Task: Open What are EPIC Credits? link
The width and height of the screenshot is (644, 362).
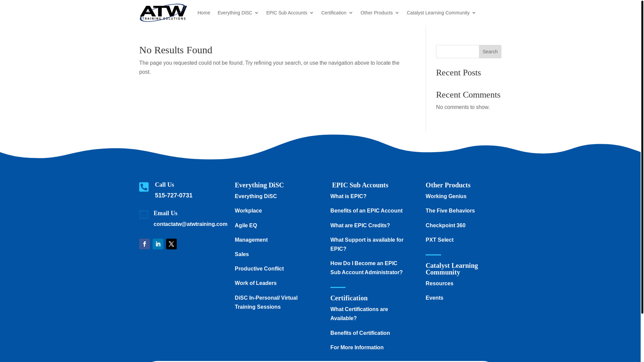Action: (360, 225)
